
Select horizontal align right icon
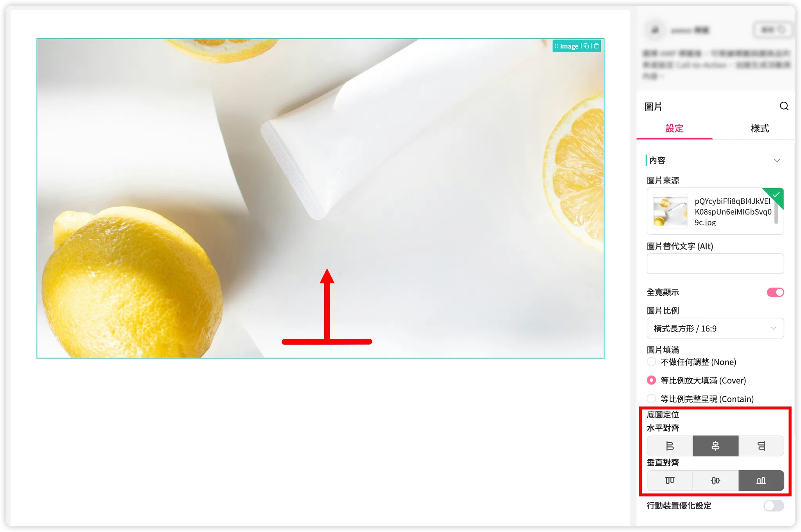tap(761, 446)
